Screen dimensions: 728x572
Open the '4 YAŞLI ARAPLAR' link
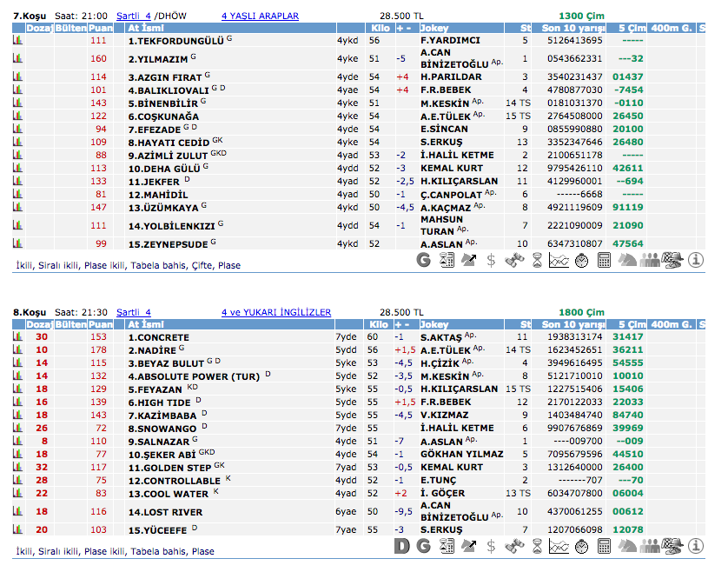click(x=260, y=16)
